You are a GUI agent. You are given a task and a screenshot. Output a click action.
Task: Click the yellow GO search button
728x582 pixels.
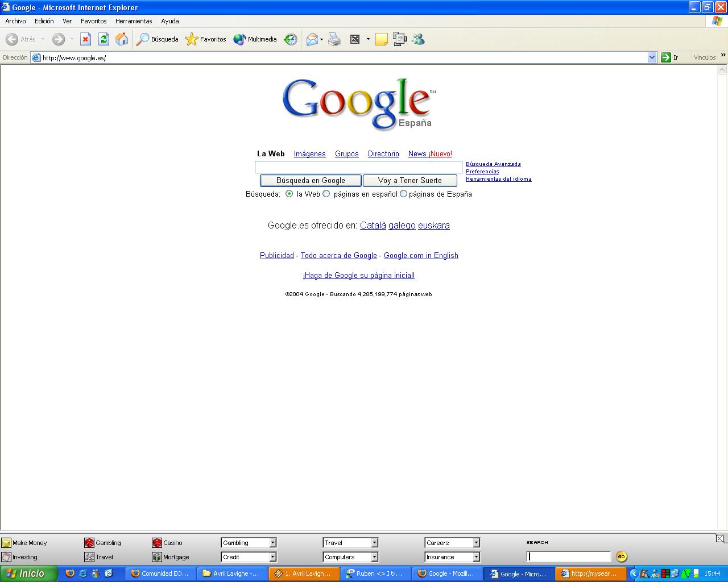(621, 556)
